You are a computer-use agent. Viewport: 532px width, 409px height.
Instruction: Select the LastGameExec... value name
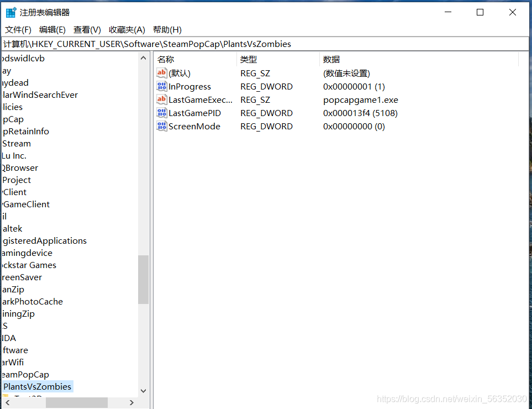click(x=201, y=100)
